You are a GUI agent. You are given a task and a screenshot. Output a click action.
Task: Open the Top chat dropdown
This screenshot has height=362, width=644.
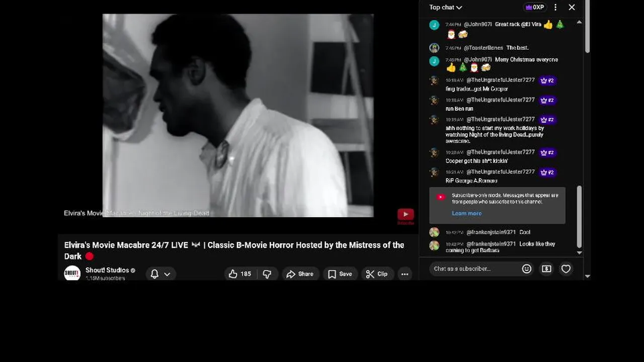tap(445, 7)
